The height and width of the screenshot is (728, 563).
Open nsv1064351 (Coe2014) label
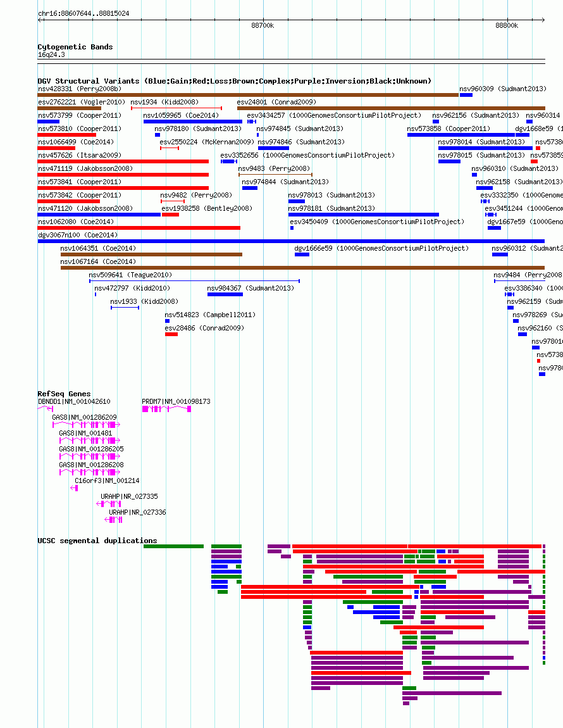click(x=98, y=248)
